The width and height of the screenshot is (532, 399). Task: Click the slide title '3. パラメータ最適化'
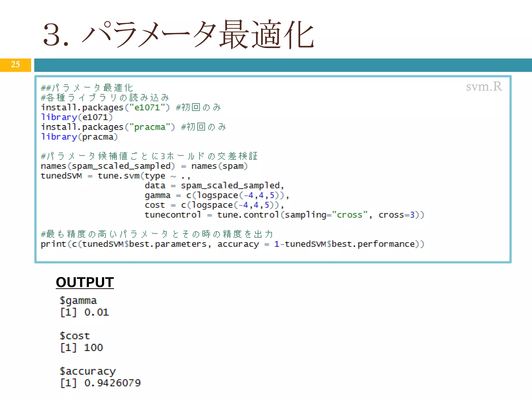[179, 35]
